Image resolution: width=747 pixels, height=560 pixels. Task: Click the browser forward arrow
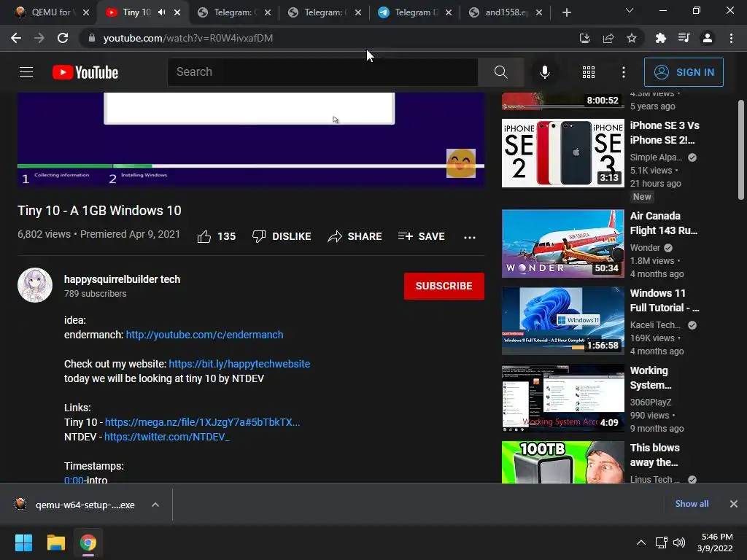(39, 38)
